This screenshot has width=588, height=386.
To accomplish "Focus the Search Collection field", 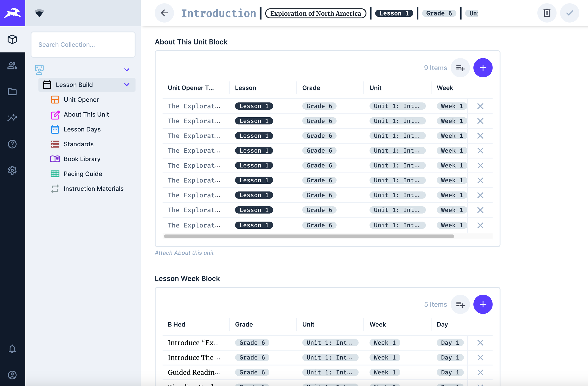I will pyautogui.click(x=83, y=44).
